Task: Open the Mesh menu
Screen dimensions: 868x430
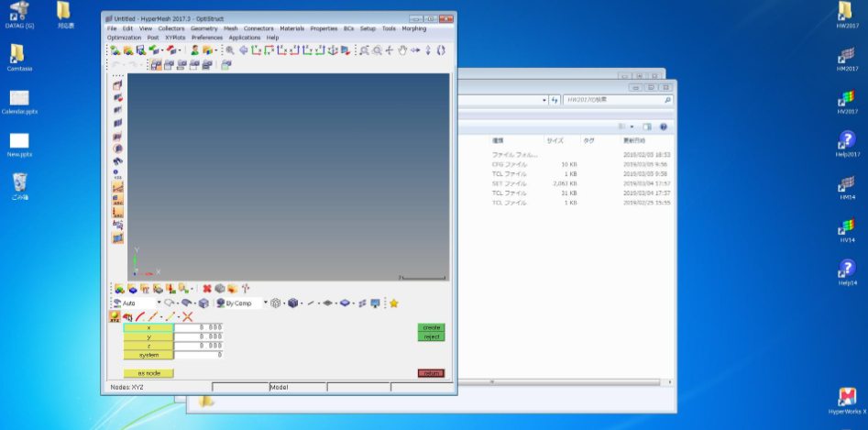Action: (231, 28)
